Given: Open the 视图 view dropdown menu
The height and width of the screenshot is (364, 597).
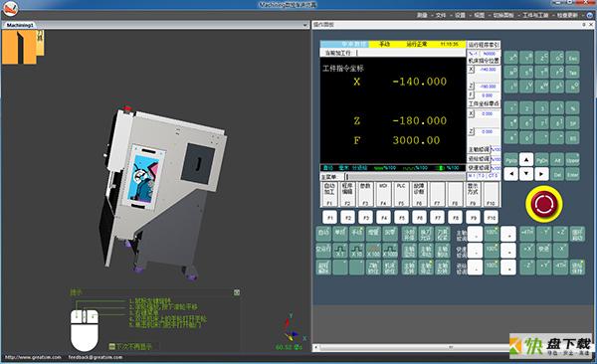Looking at the screenshot, I should pyautogui.click(x=480, y=15).
